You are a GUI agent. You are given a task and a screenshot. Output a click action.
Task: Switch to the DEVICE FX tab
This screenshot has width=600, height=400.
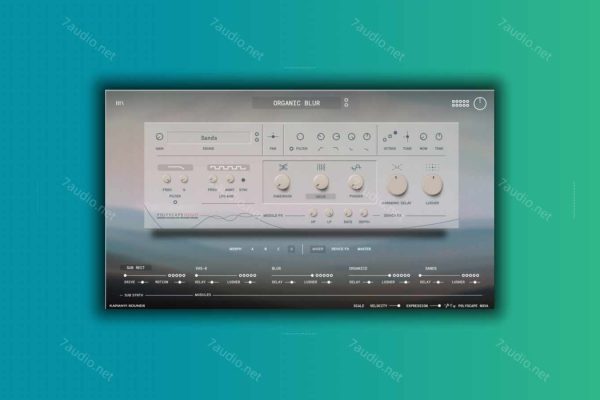click(x=340, y=249)
